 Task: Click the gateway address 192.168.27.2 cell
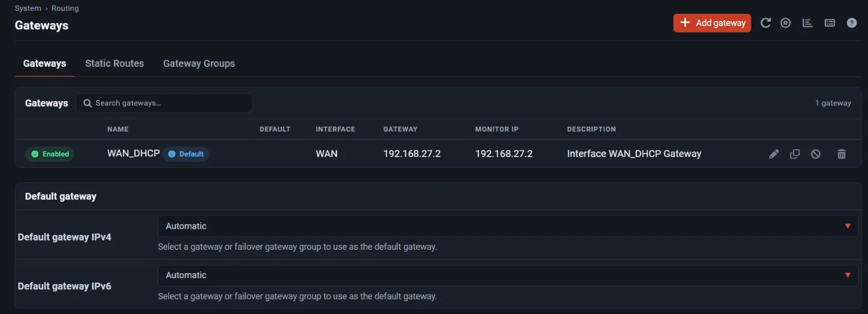412,154
